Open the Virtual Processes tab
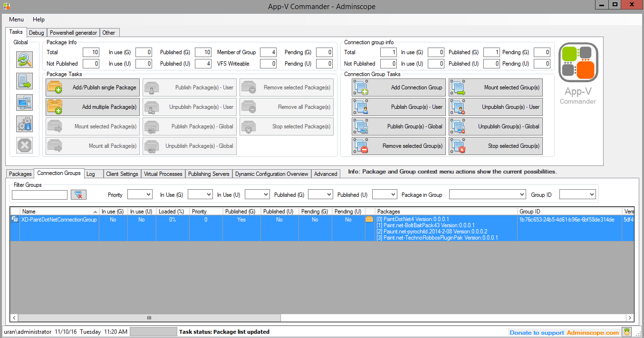 tap(163, 174)
